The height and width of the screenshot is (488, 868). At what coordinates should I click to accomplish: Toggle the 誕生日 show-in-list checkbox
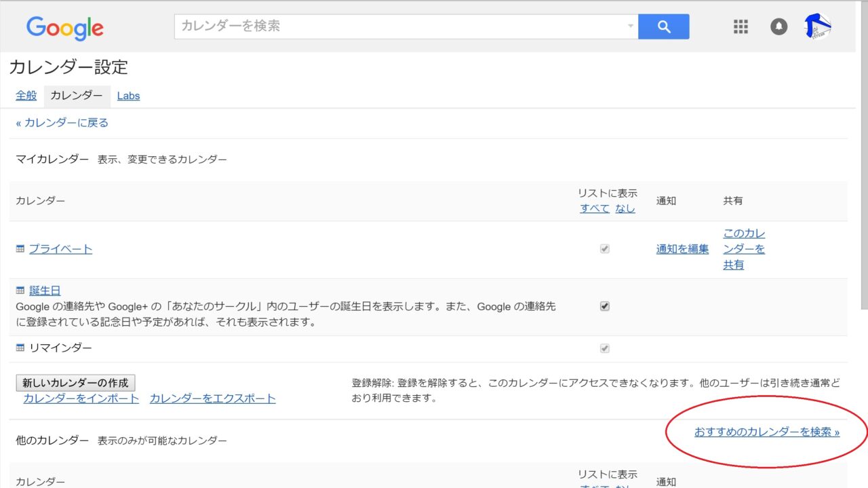coord(605,306)
